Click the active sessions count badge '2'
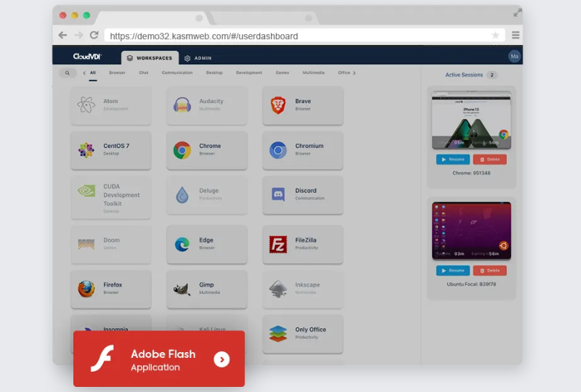The image size is (581, 392). click(x=492, y=75)
